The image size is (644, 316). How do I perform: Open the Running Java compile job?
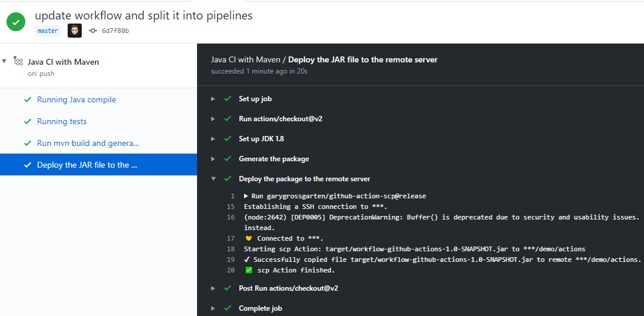(76, 100)
